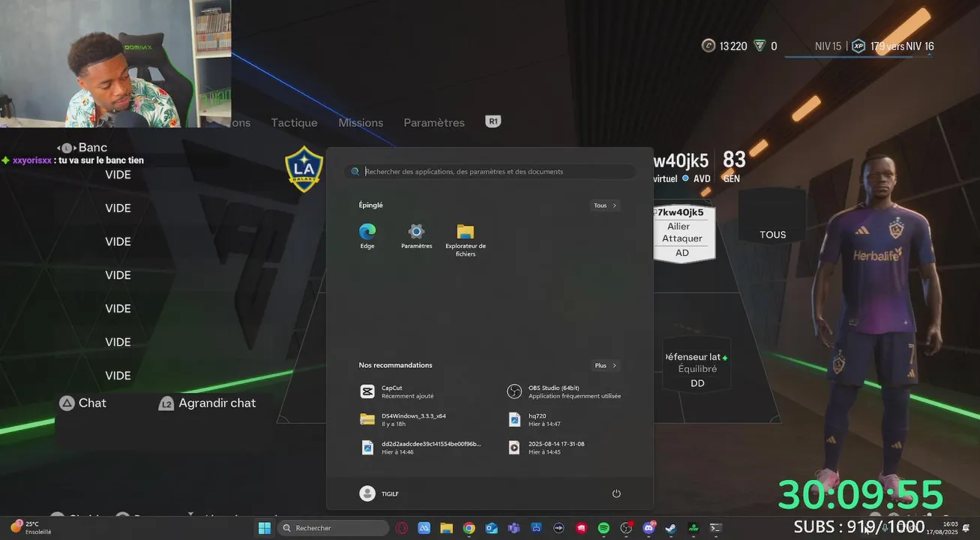Open Microsoft Teams from the taskbar
This screenshot has height=540, width=980.
(514, 528)
